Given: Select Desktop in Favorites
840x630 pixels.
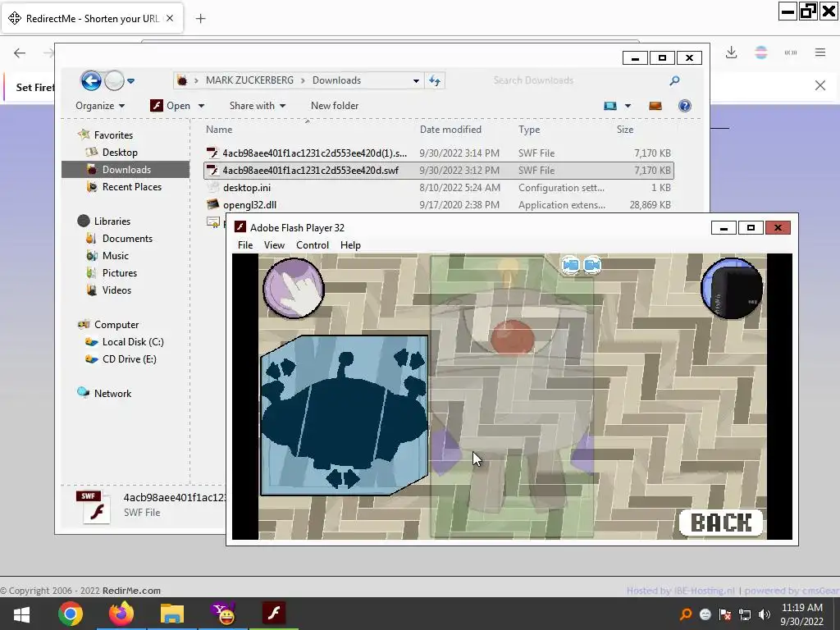Looking at the screenshot, I should pos(120,152).
